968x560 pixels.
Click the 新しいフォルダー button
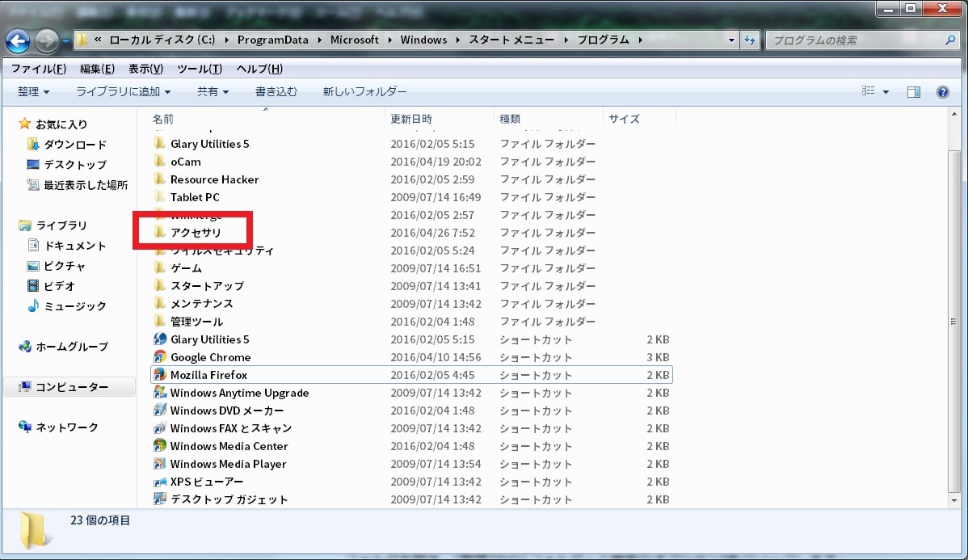364,91
